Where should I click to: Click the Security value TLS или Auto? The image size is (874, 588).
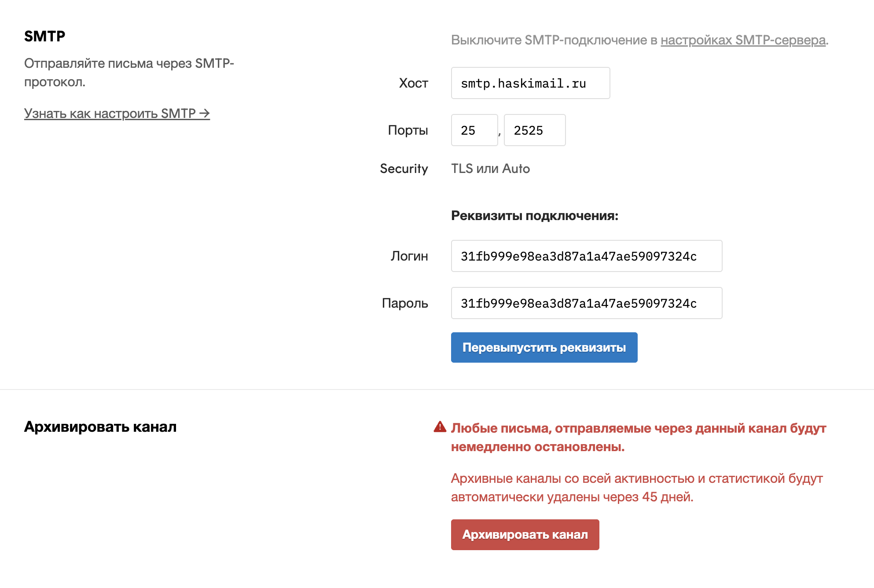(490, 169)
